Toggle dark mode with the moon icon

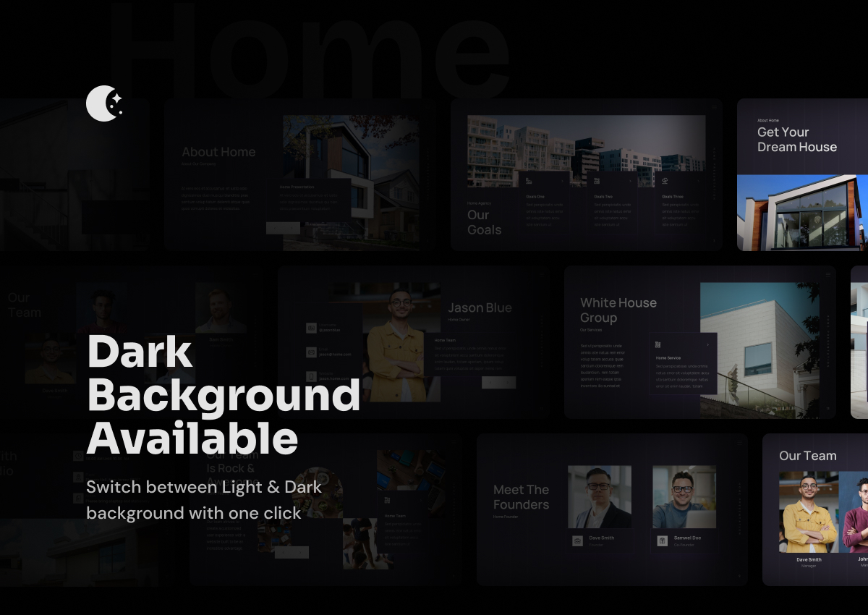coord(105,103)
